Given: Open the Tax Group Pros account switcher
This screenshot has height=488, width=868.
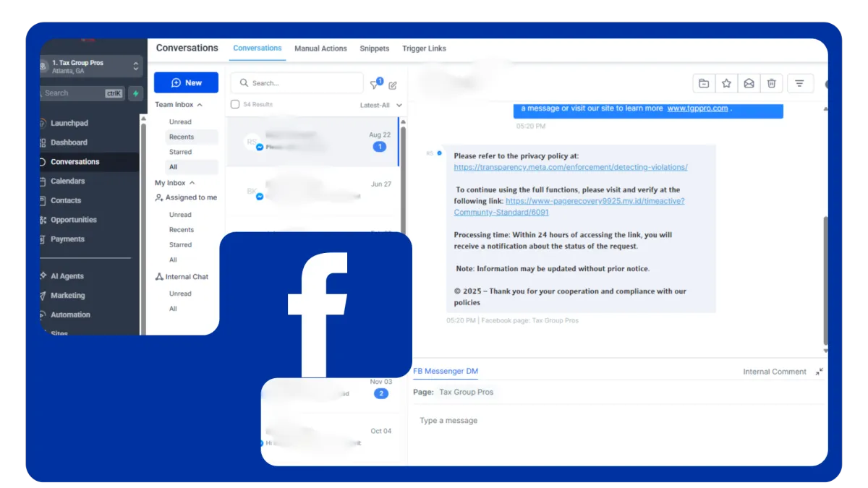Looking at the screenshot, I should [90, 67].
